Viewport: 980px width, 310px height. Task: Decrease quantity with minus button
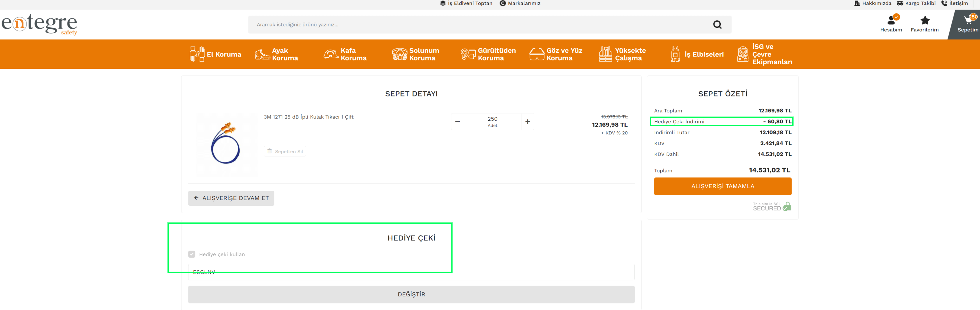pyautogui.click(x=457, y=122)
